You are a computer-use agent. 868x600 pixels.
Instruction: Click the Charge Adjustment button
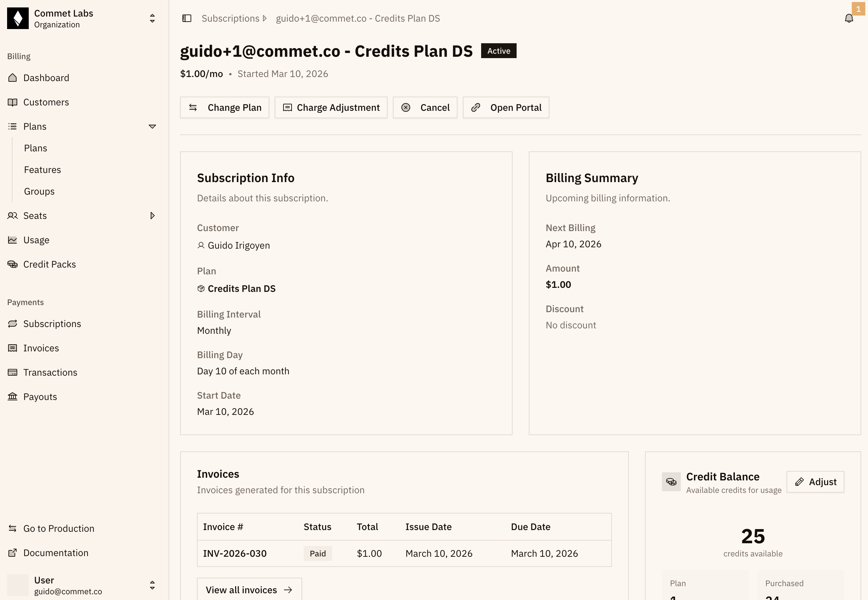click(331, 107)
